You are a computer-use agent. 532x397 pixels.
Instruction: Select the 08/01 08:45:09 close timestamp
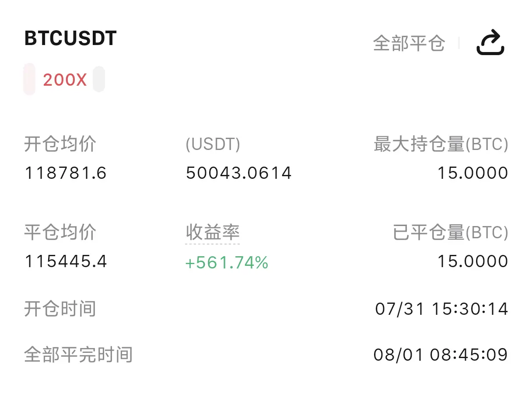(441, 355)
